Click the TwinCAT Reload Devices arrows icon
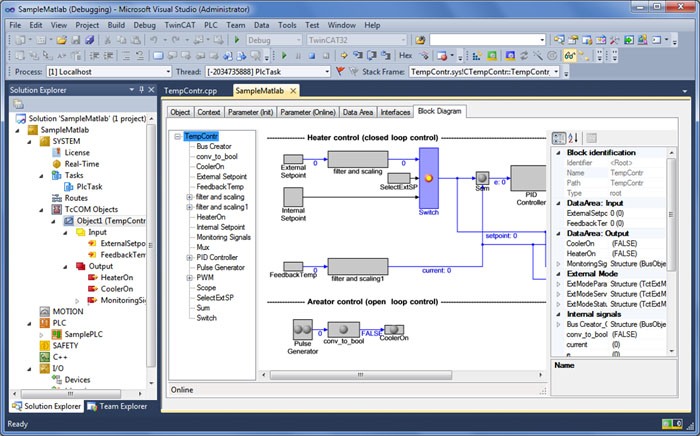 (524, 56)
